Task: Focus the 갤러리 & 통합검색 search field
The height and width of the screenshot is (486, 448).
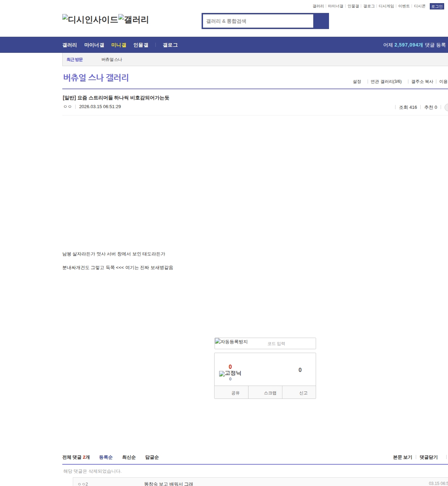Action: (258, 21)
